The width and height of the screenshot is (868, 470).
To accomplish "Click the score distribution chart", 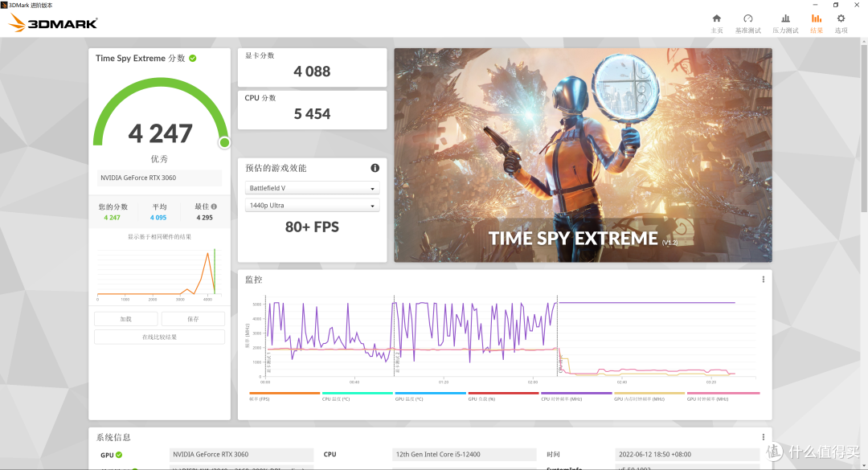I will 159,274.
